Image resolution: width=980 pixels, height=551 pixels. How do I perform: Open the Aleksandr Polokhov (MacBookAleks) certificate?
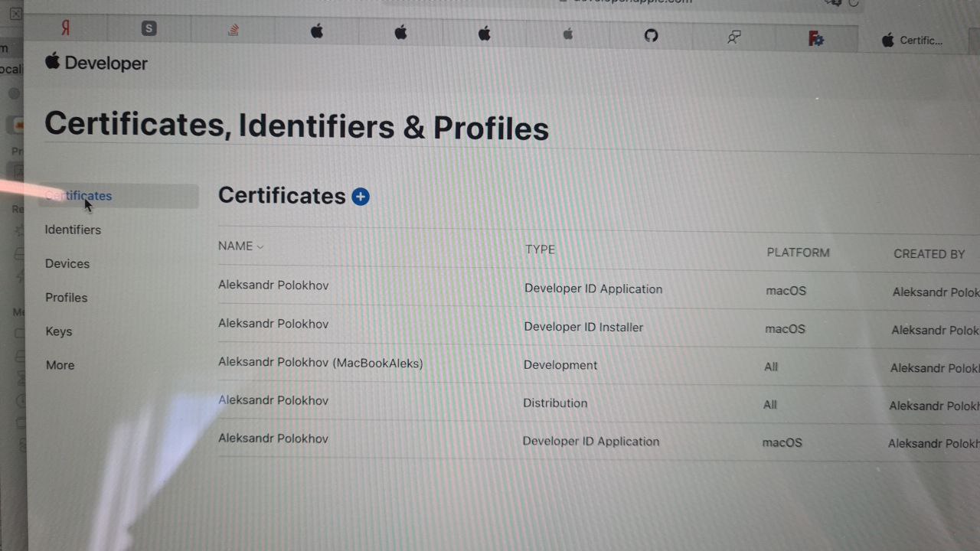321,363
